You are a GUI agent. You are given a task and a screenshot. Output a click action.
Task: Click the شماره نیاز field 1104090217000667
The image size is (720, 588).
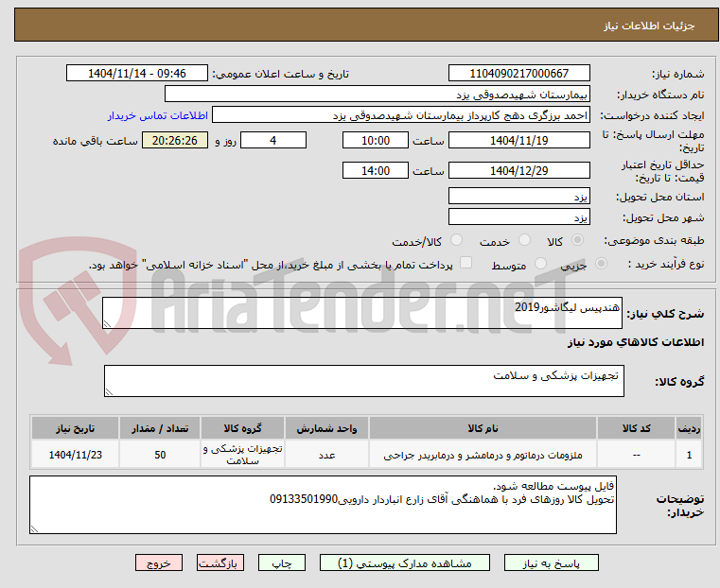(518, 74)
